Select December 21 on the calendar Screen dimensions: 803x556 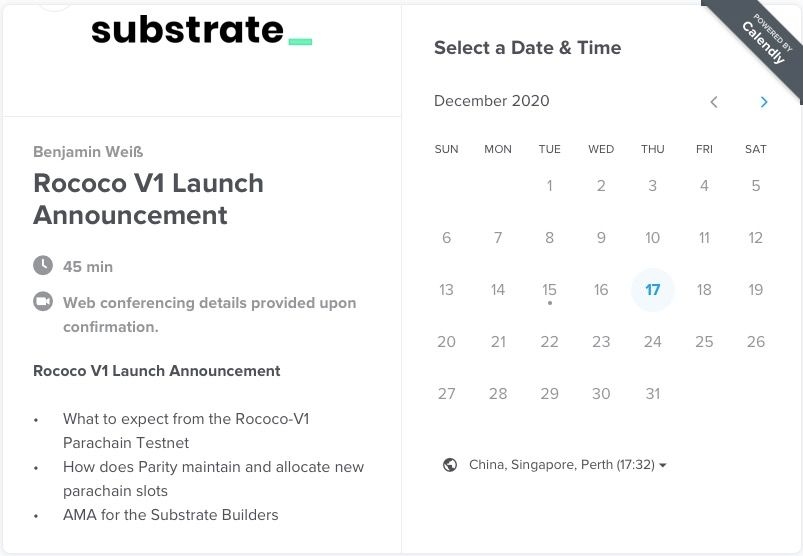498,341
